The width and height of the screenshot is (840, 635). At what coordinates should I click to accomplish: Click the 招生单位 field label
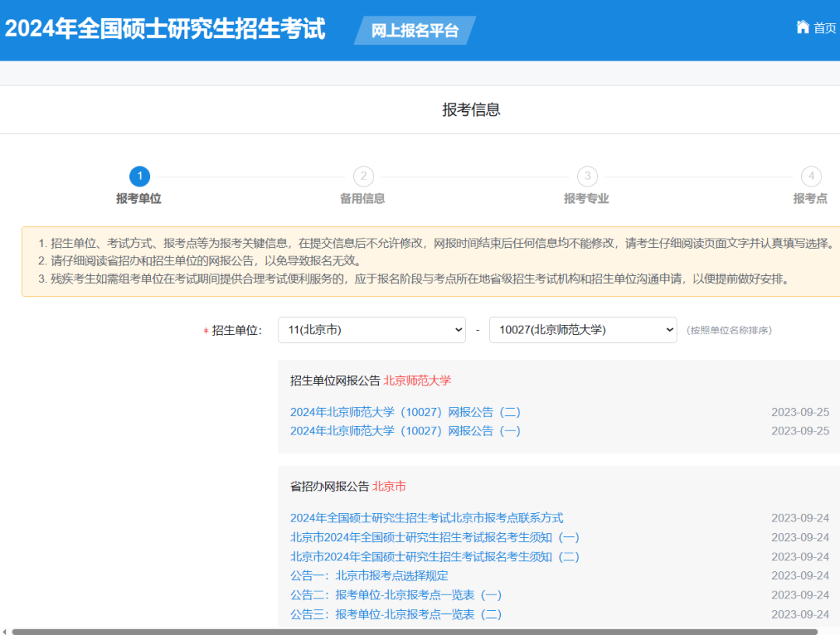(236, 330)
